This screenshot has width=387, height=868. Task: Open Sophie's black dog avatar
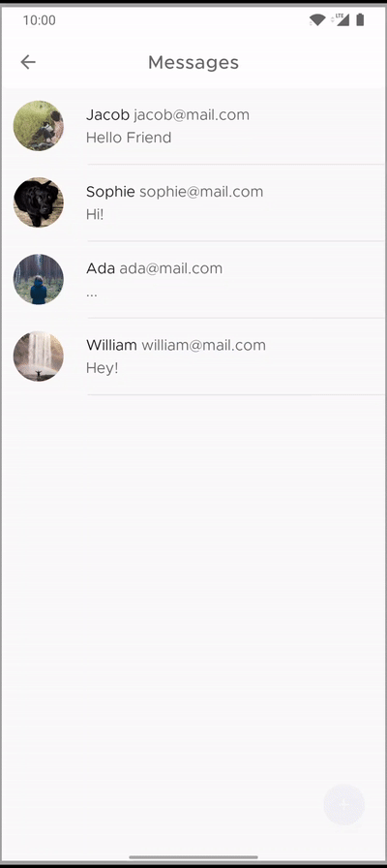38,202
